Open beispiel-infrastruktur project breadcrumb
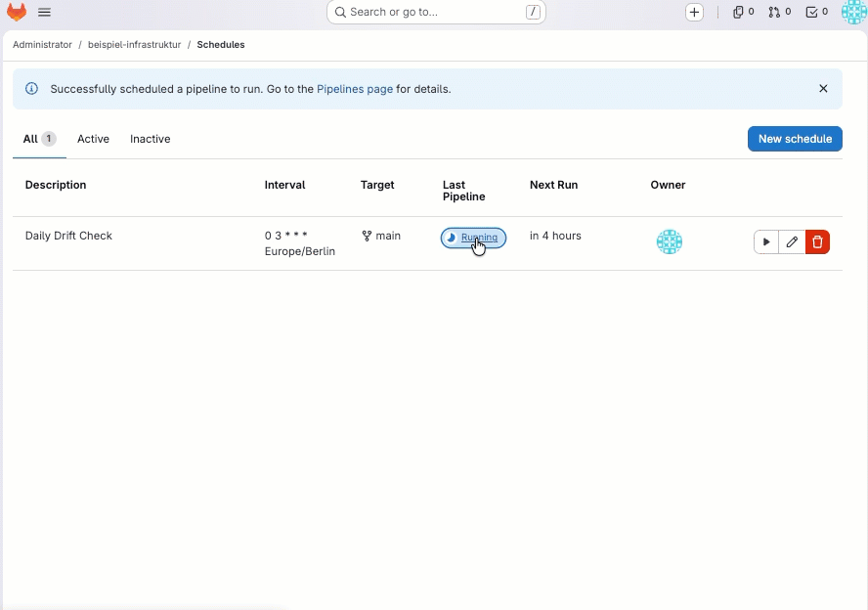The image size is (868, 610). click(x=135, y=45)
